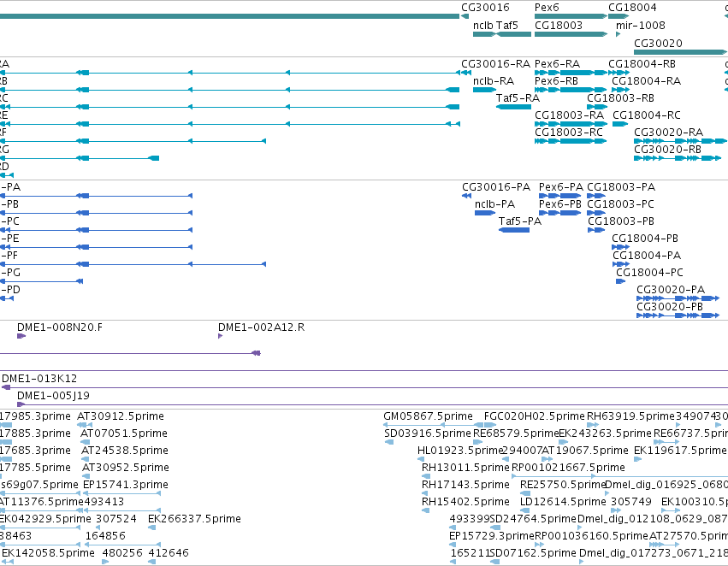Select the DME1-002A12.R BAC end label
The height and width of the screenshot is (566, 728).
[262, 328]
